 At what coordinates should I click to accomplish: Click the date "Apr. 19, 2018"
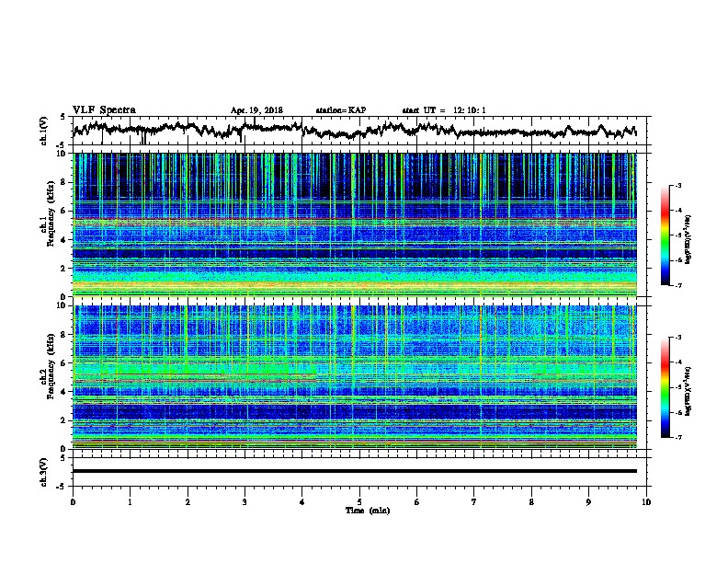pos(256,110)
